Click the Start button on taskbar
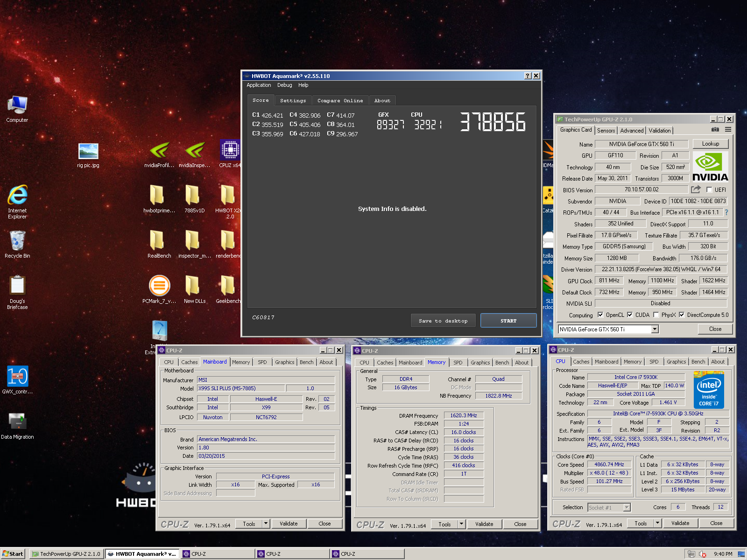This screenshot has width=747, height=560. 13,554
